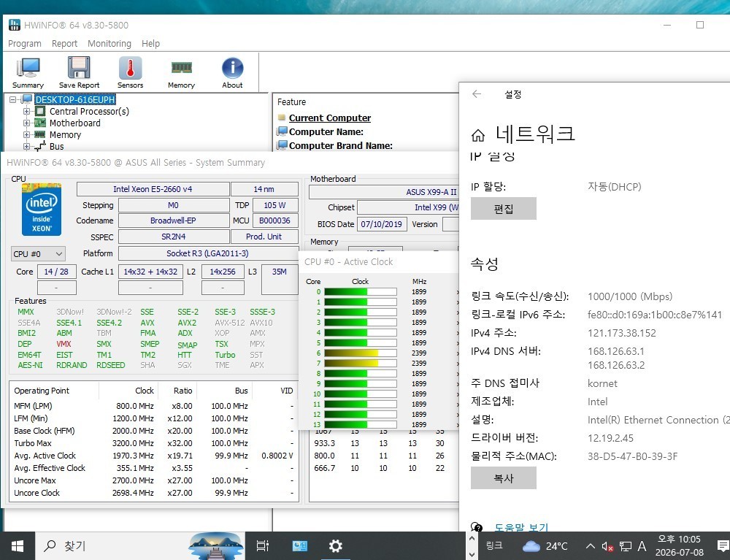This screenshot has width=730, height=560.
Task: Click the 링크 taskbar toolbar label
Action: tap(494, 545)
